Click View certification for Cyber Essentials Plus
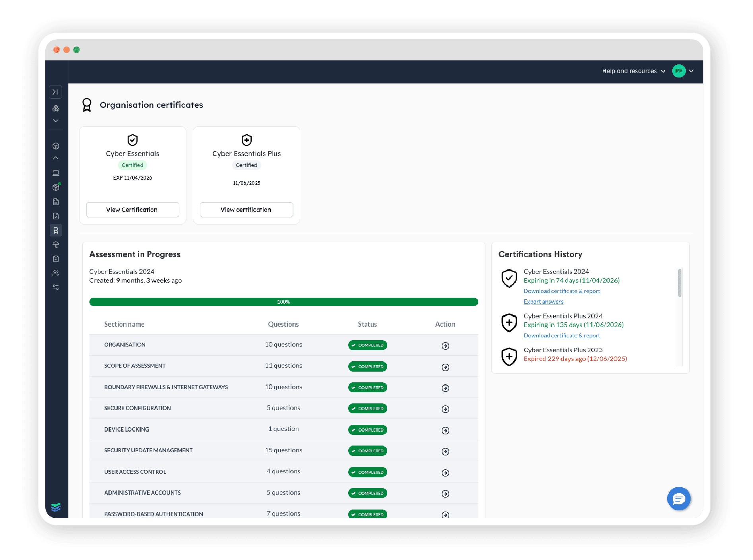 [x=246, y=210]
